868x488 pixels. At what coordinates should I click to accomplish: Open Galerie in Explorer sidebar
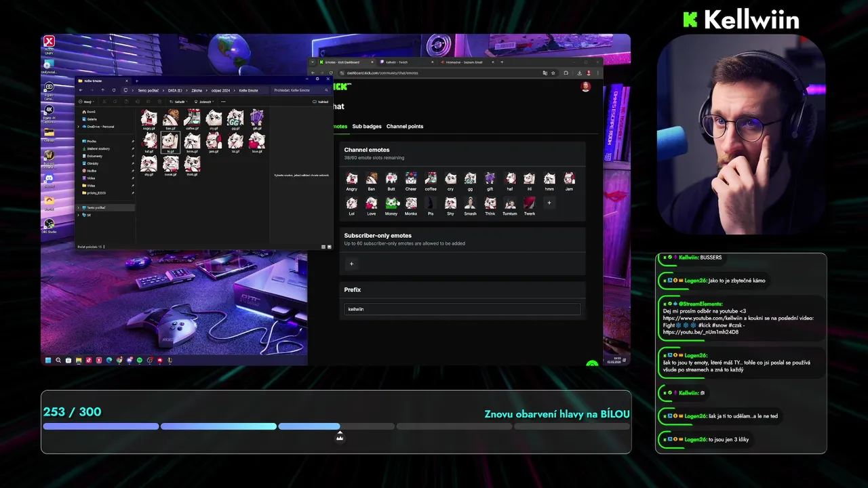pos(89,119)
